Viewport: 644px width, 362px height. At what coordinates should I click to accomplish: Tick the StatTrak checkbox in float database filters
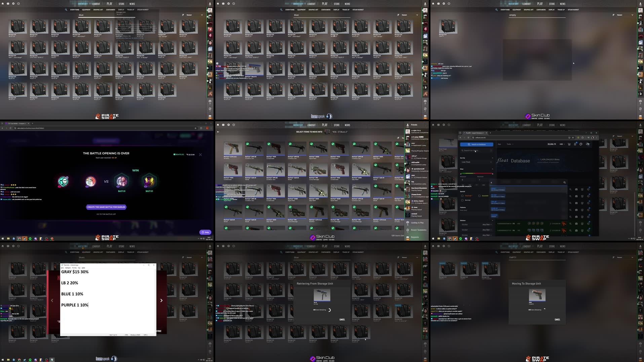coord(462,196)
